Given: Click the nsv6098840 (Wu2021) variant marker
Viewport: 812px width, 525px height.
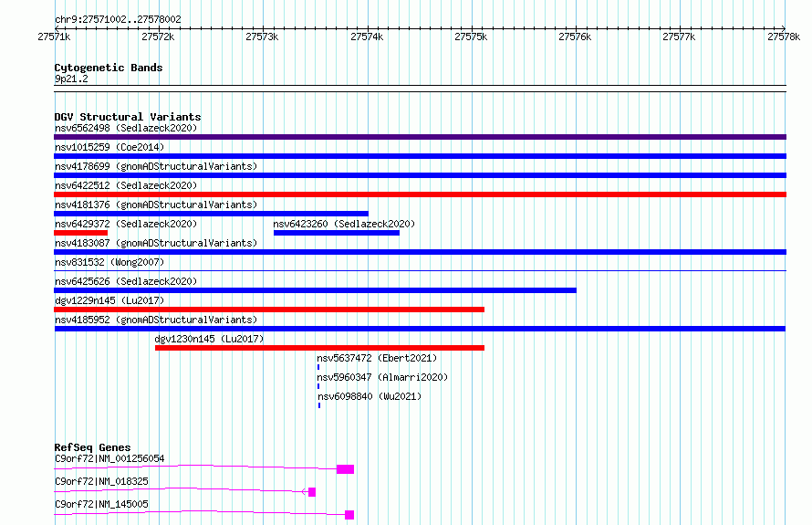Looking at the screenshot, I should pyautogui.click(x=319, y=405).
